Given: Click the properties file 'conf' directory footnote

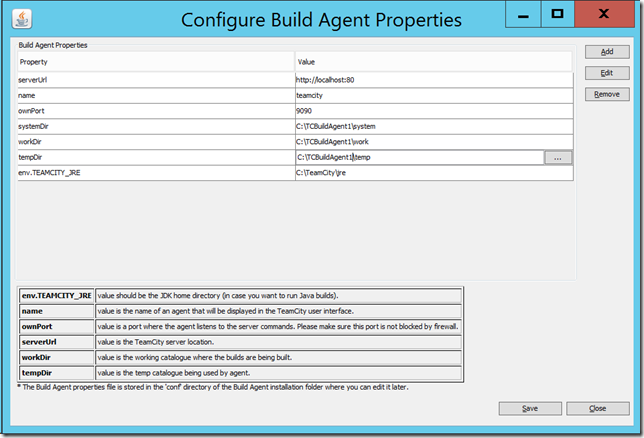Looking at the screenshot, I should tap(213, 387).
